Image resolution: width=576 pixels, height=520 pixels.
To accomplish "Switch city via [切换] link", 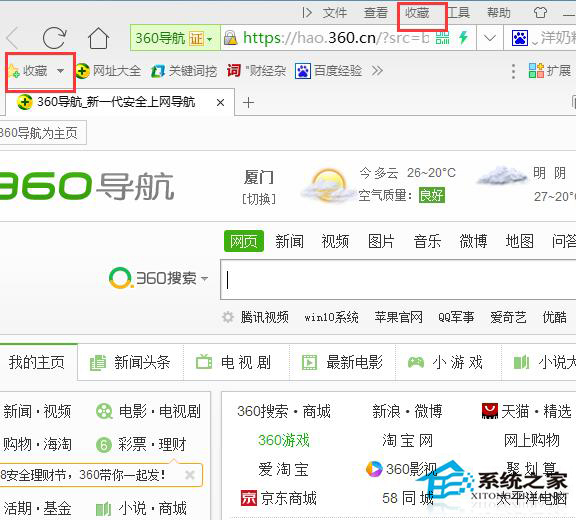I will point(259,199).
